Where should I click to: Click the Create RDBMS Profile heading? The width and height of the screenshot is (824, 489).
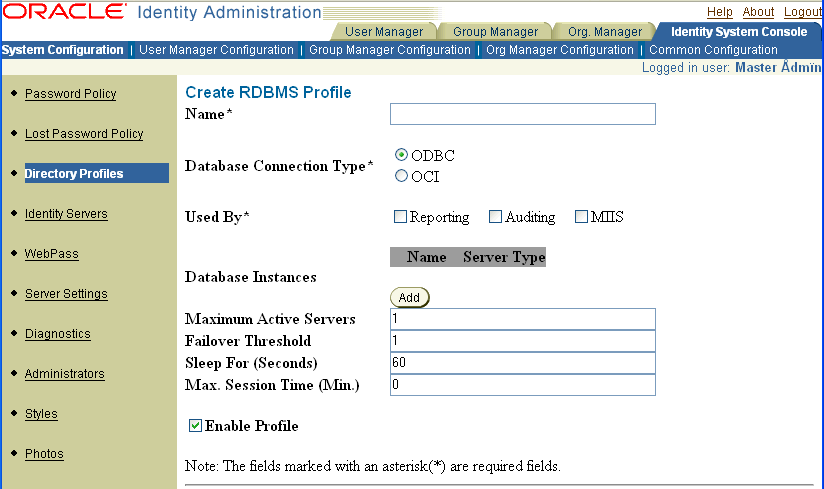tap(268, 92)
